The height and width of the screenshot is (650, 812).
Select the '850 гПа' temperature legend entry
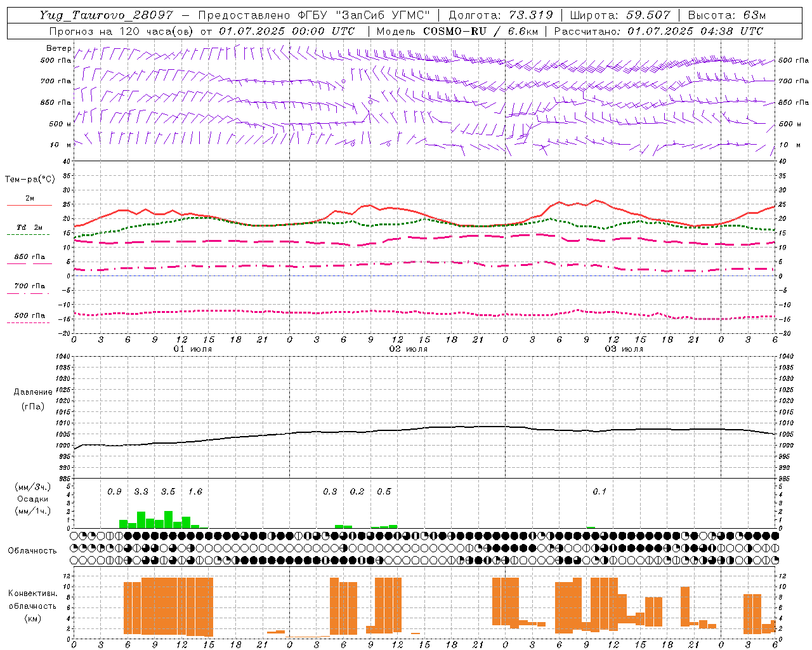pyautogui.click(x=29, y=257)
